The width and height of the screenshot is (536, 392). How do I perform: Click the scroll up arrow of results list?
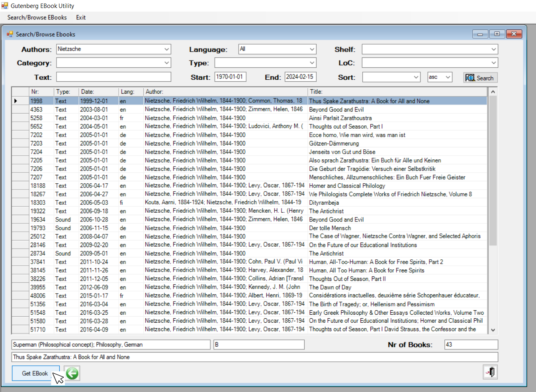click(x=493, y=92)
